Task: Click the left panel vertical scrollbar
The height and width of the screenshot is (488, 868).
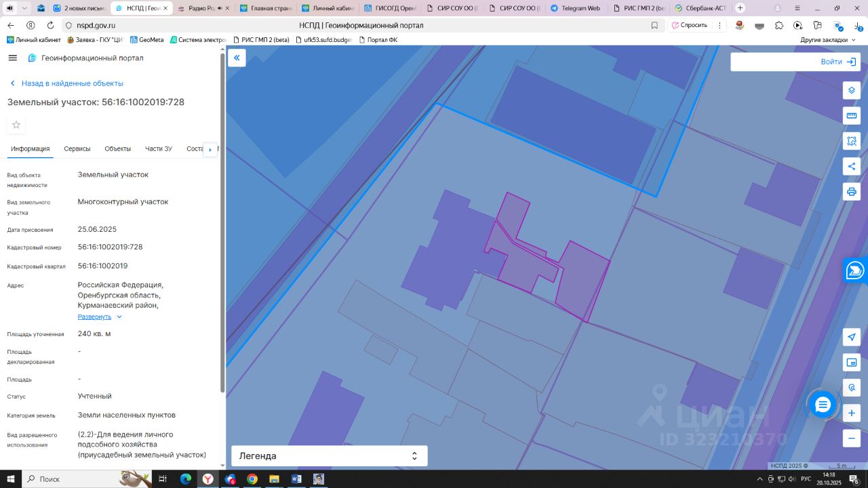Action: point(222,222)
